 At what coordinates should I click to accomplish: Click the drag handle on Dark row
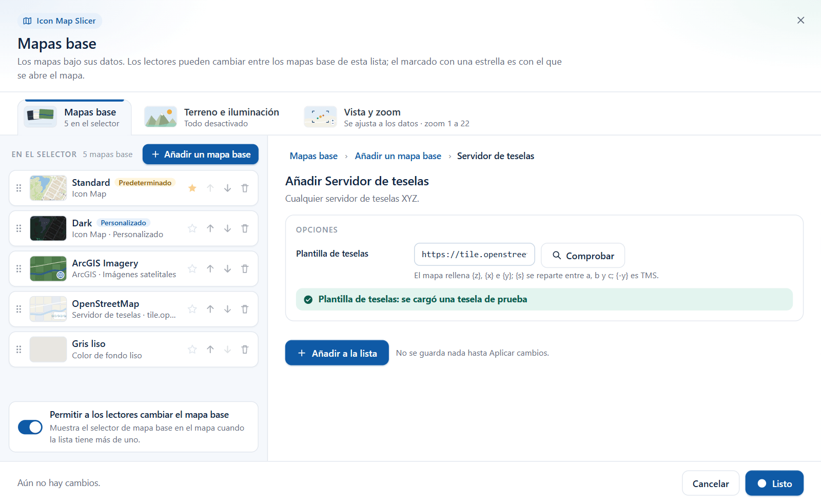[19, 228]
